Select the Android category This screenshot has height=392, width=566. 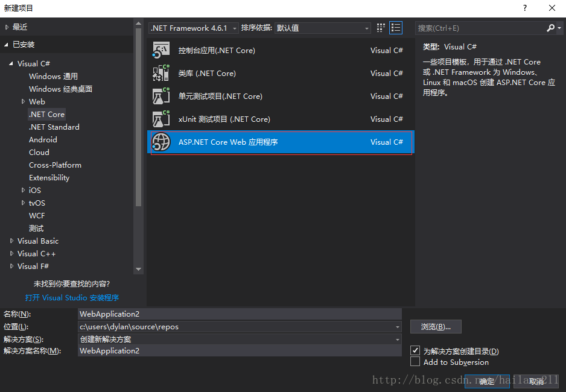43,139
